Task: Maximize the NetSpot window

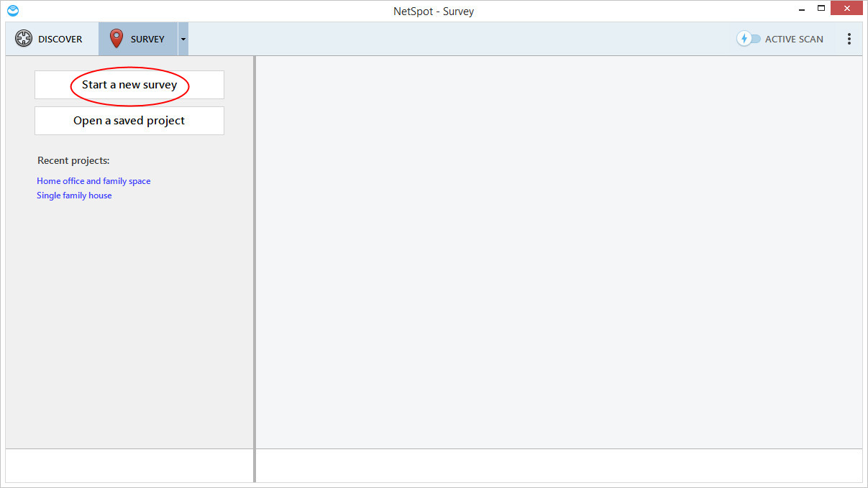Action: 821,9
